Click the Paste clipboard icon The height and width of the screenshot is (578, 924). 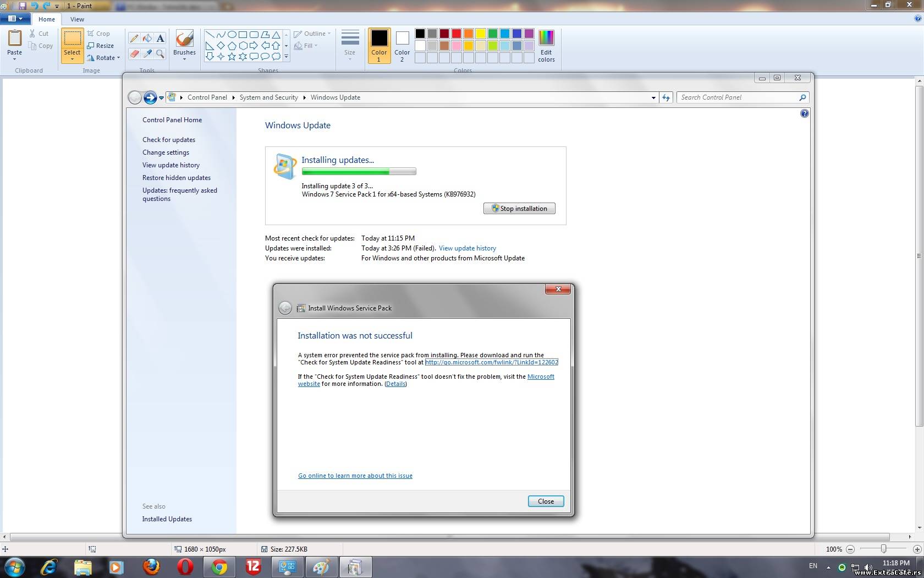(15, 38)
